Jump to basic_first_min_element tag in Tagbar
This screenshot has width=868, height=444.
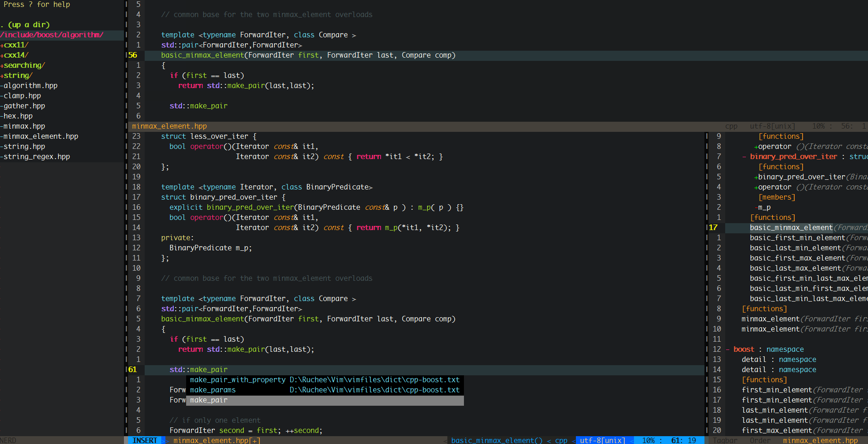(x=797, y=238)
